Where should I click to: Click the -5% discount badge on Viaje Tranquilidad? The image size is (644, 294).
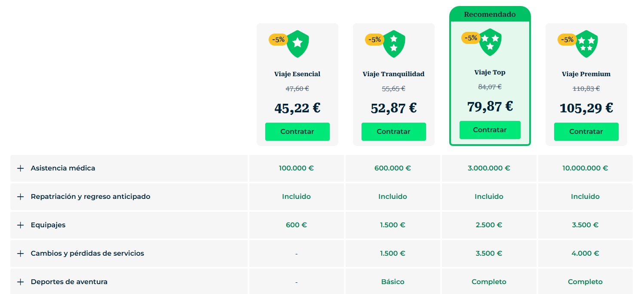(x=375, y=39)
